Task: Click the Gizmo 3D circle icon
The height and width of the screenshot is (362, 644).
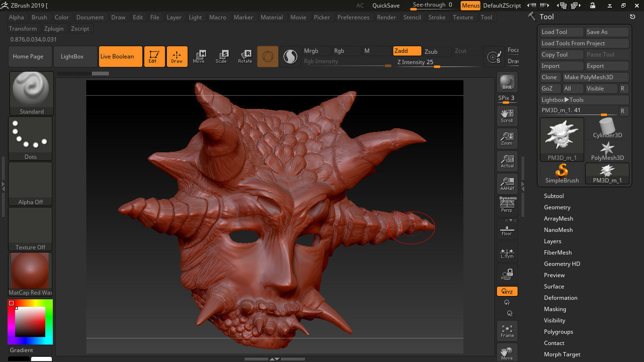Action: (267, 57)
